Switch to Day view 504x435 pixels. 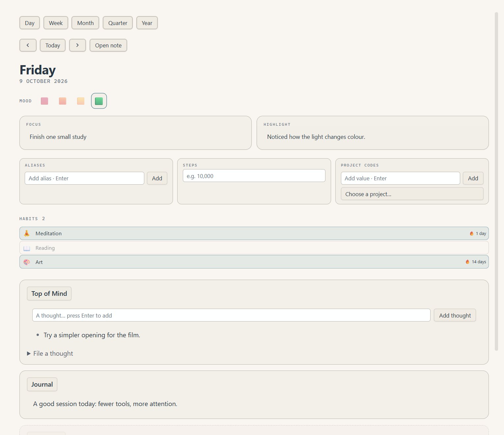30,23
